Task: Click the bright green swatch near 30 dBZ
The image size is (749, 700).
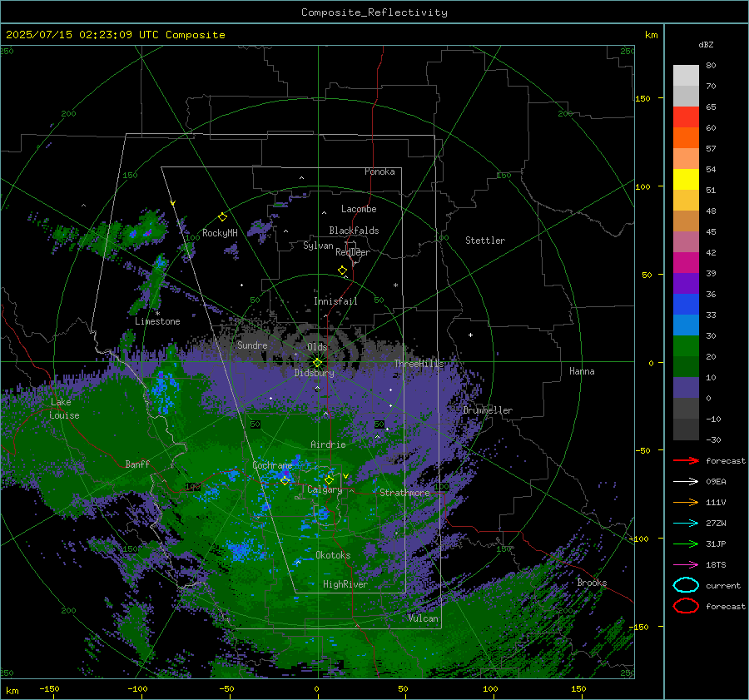Action: tap(686, 346)
